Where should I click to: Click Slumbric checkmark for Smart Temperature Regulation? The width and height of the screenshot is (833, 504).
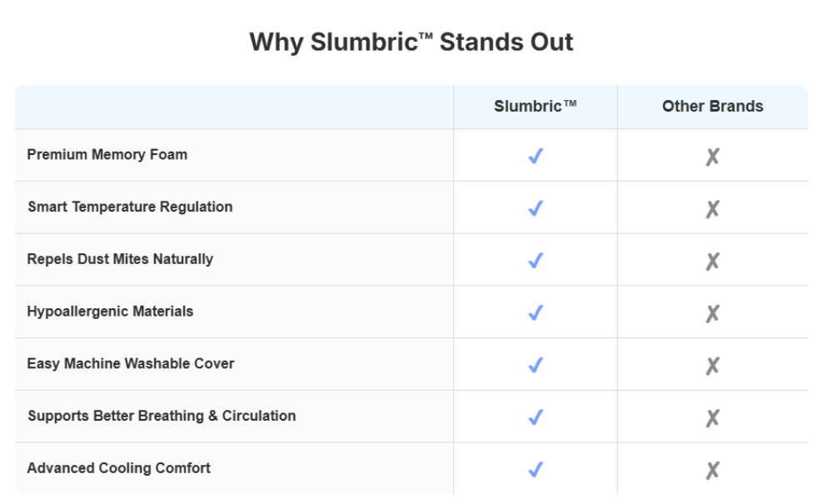point(536,208)
